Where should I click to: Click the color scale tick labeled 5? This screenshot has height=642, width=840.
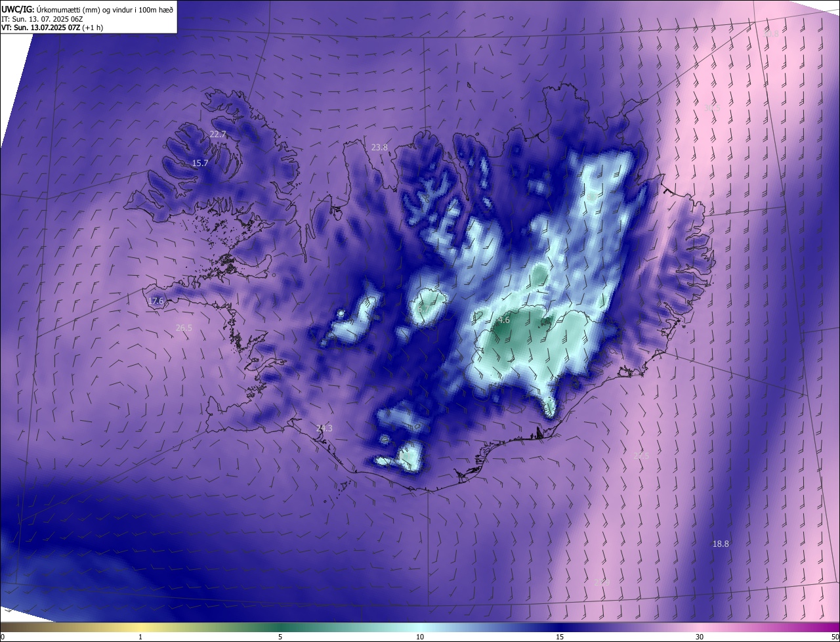click(280, 637)
